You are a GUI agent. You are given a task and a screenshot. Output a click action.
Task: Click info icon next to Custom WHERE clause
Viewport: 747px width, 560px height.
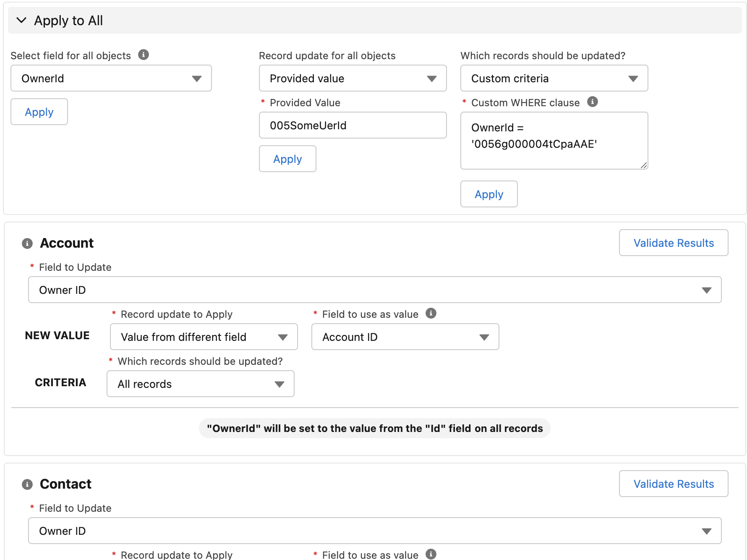tap(592, 102)
